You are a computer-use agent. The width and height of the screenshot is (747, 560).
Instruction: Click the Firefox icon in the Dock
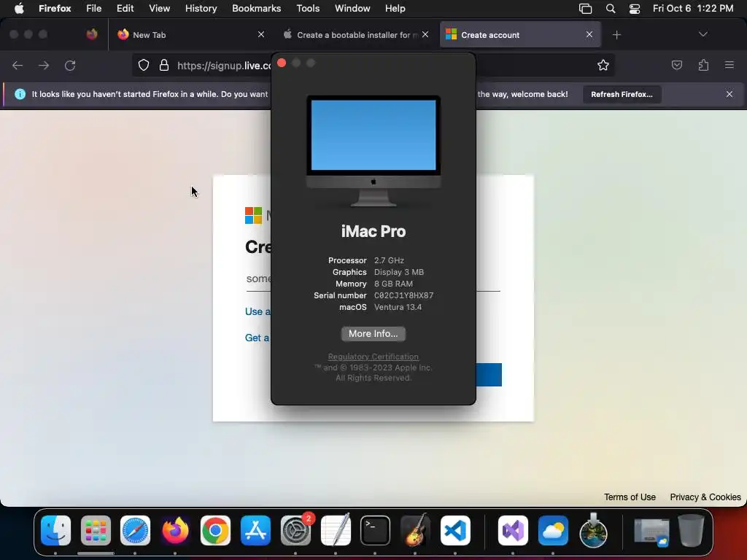(175, 530)
